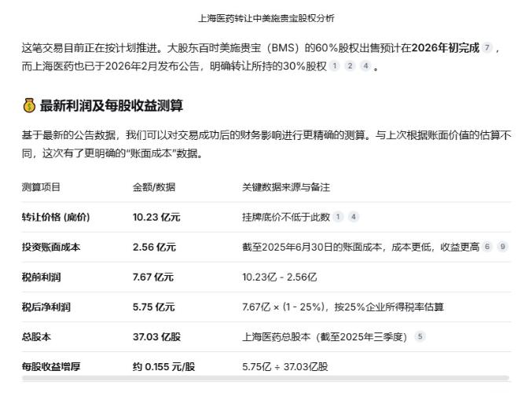Click column header 关键数据来源与备注
This screenshot has height=393, width=532.
[286, 187]
